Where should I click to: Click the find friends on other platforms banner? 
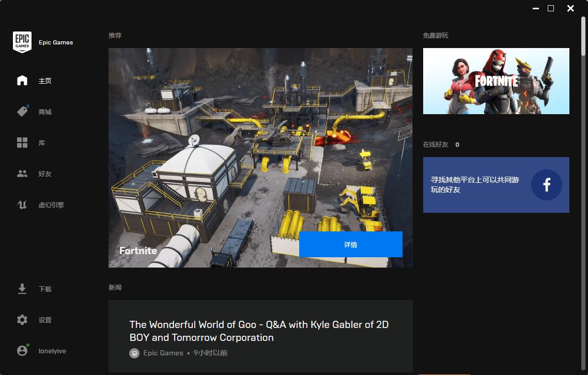point(496,185)
